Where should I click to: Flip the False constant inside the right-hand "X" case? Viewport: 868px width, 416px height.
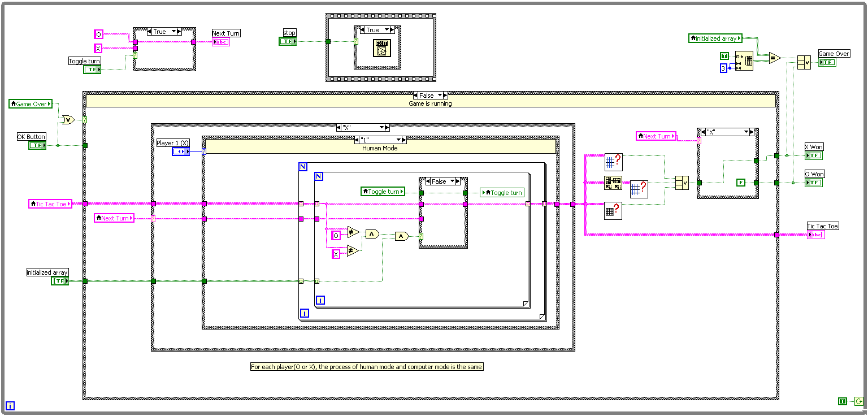pyautogui.click(x=741, y=183)
